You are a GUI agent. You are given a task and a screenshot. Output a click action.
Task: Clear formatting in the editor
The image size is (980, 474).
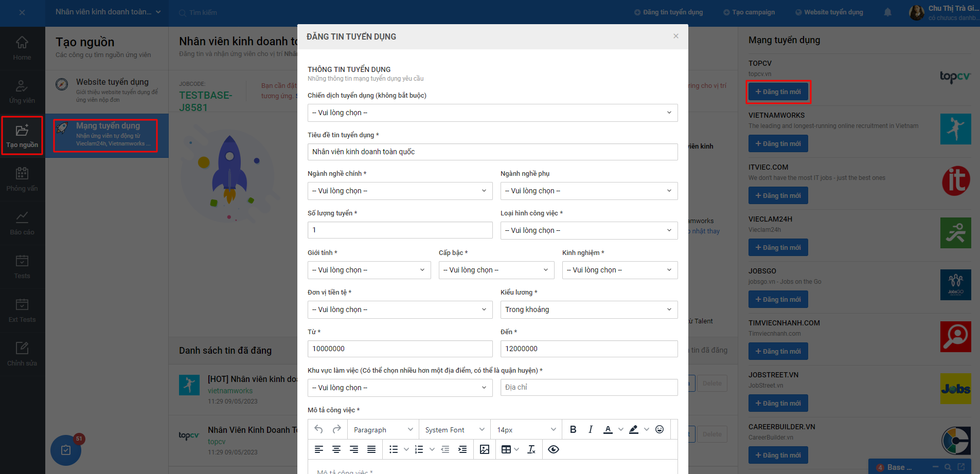tap(532, 449)
